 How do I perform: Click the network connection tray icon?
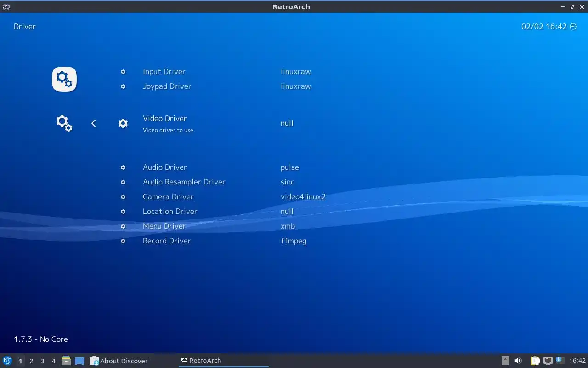548,361
